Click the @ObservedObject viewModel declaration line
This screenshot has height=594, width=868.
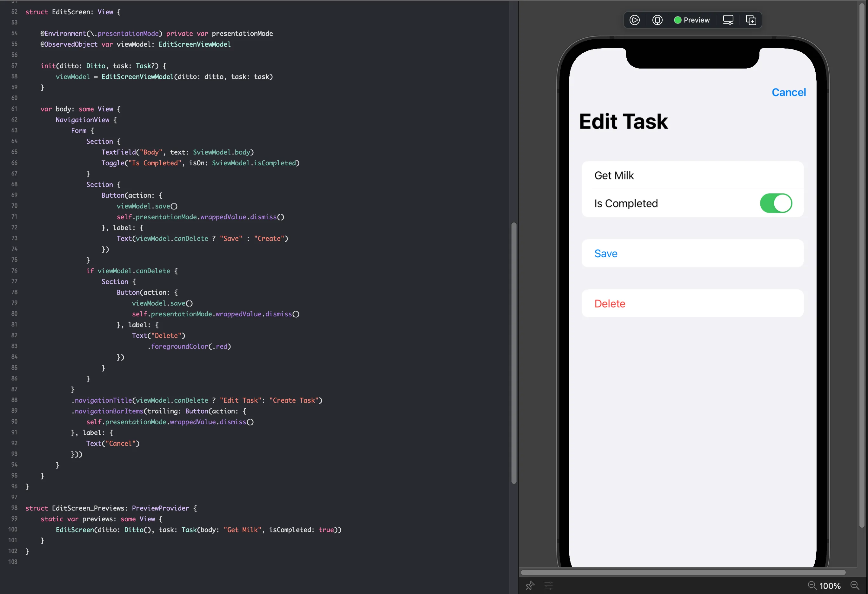tap(135, 44)
